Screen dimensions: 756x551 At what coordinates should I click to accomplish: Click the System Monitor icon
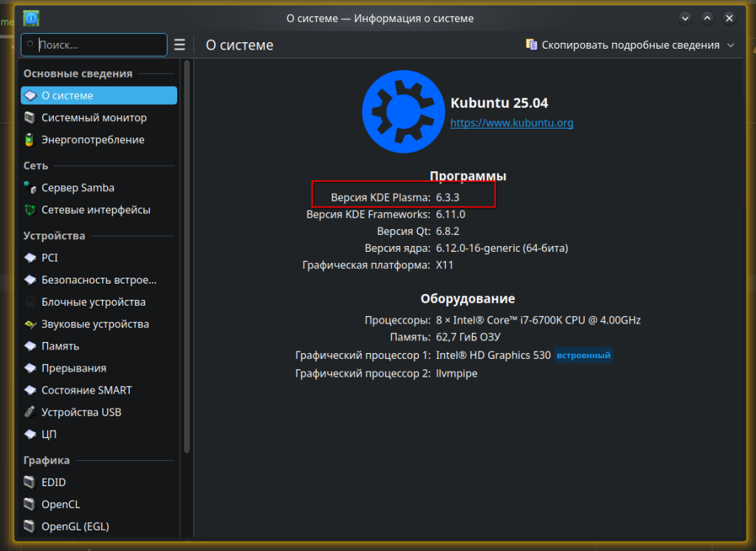coord(30,117)
